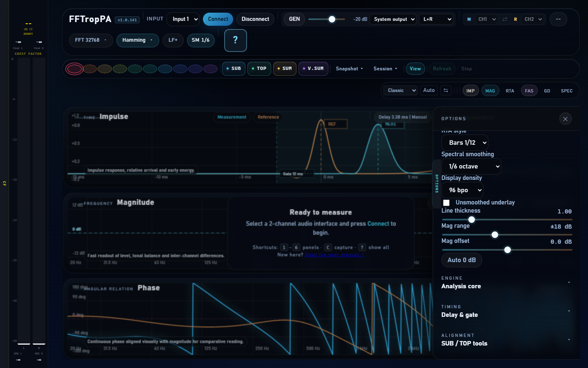The height and width of the screenshot is (368, 588).
Task: Toggle the Auto layout button
Action: 429,90
